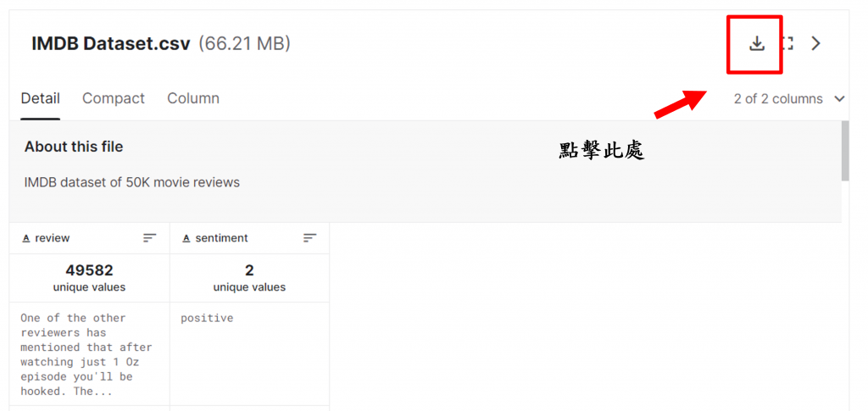Go to next file with right chevron

click(816, 44)
